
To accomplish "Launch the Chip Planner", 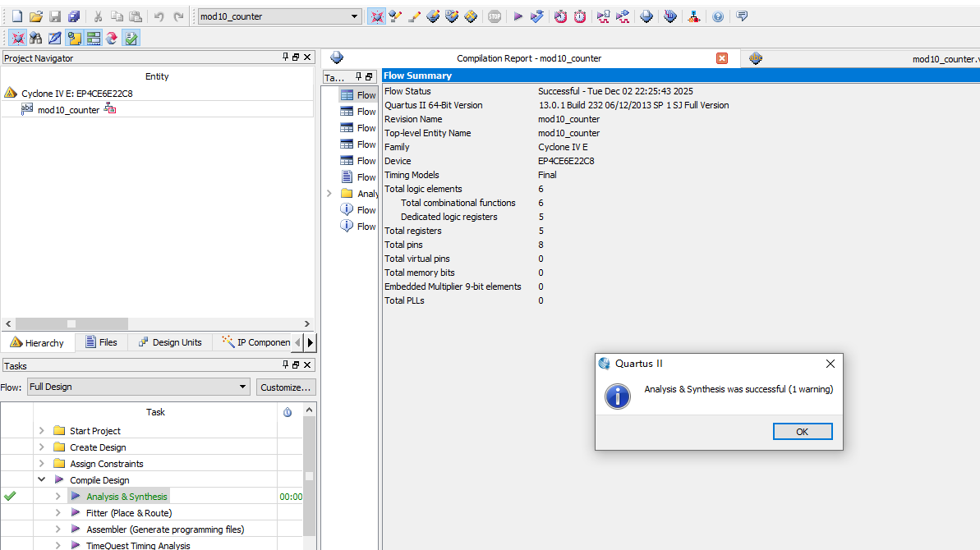I will pos(472,16).
